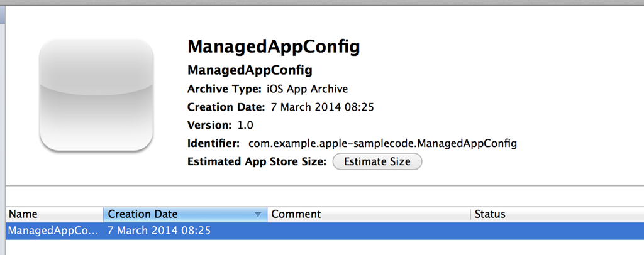Sort archives by the Name column header

click(x=53, y=214)
